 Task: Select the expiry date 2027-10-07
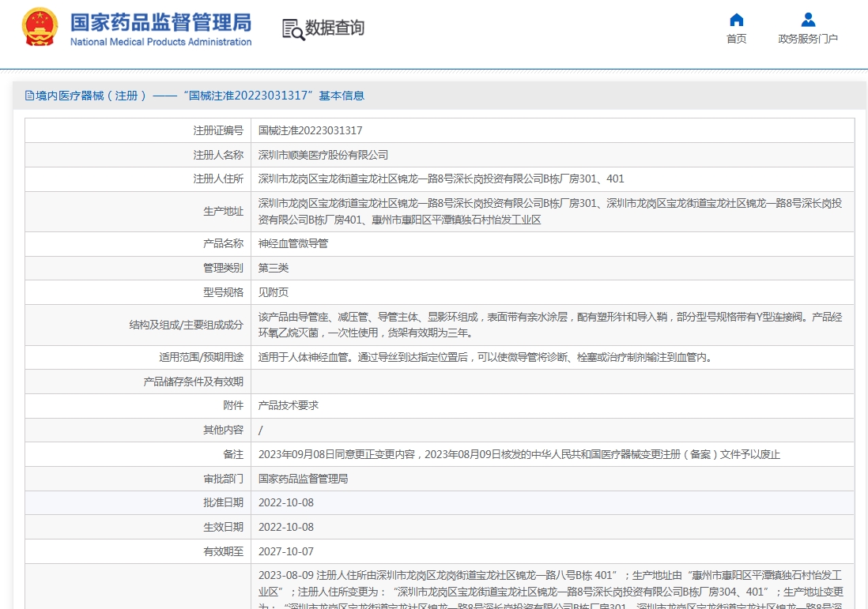point(285,551)
